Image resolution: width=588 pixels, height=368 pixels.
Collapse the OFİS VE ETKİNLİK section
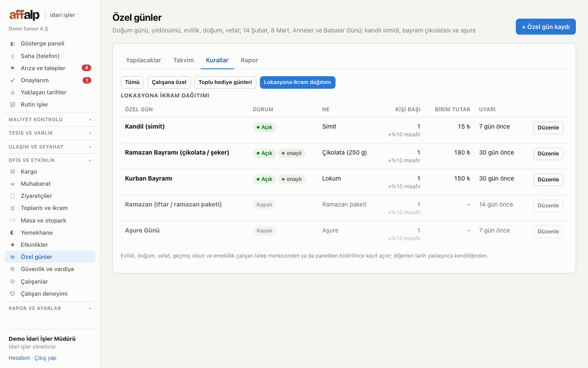(50, 160)
